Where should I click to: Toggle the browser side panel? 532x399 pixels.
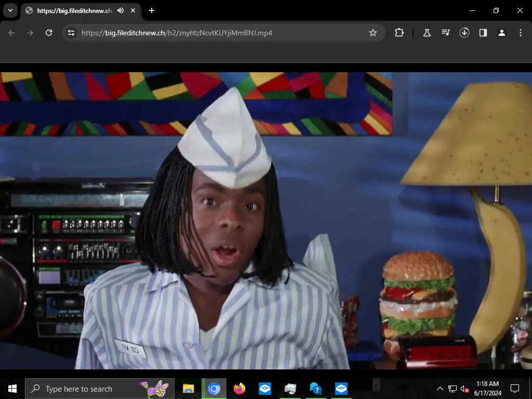tap(483, 33)
